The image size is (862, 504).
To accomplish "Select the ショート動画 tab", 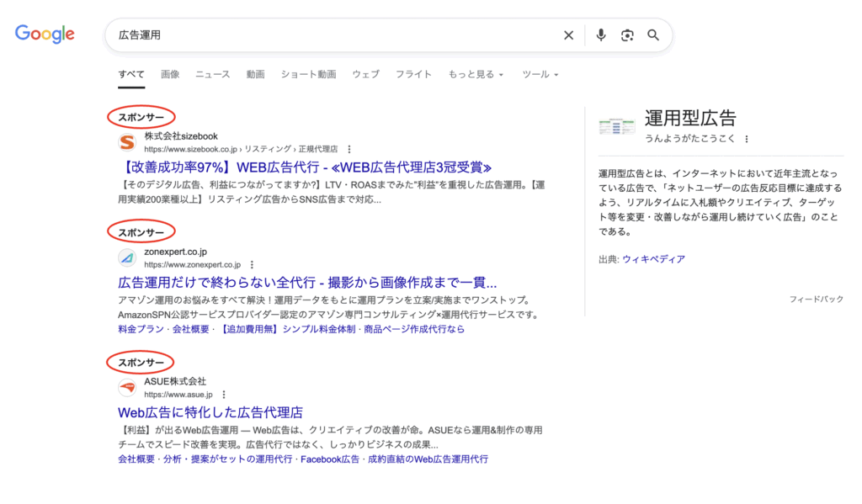I will (x=308, y=74).
